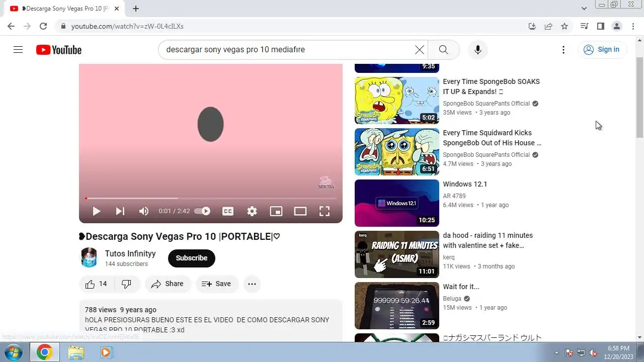Viewport: 644px width, 362px height.
Task: Like the video
Action: (x=97, y=284)
